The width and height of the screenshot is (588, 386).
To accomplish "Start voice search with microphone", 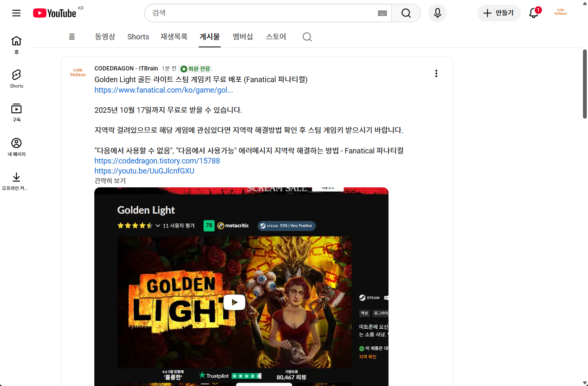I will coord(438,13).
